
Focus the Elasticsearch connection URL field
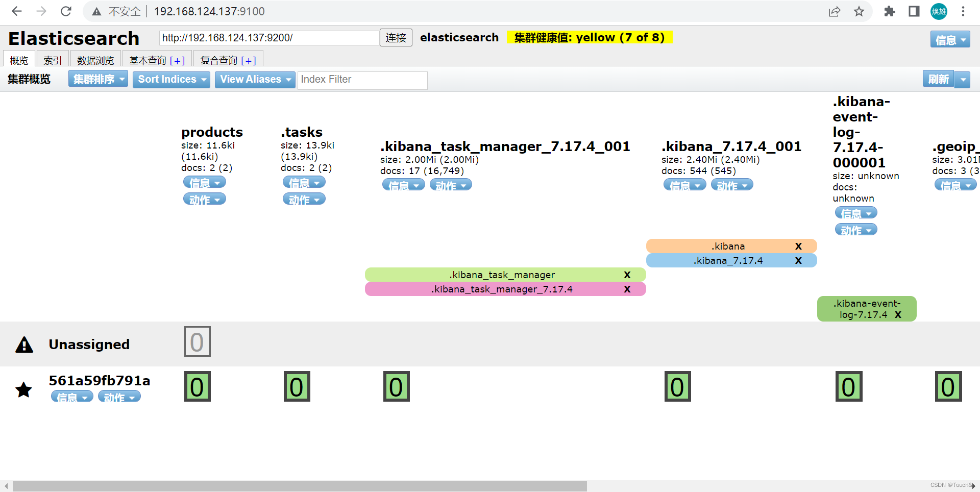(x=269, y=38)
